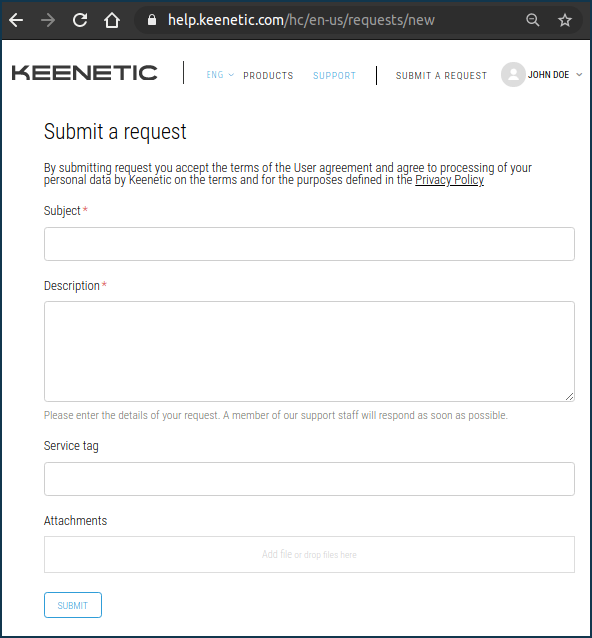Go back with the browser back arrow
The width and height of the screenshot is (592, 638).
[x=16, y=20]
